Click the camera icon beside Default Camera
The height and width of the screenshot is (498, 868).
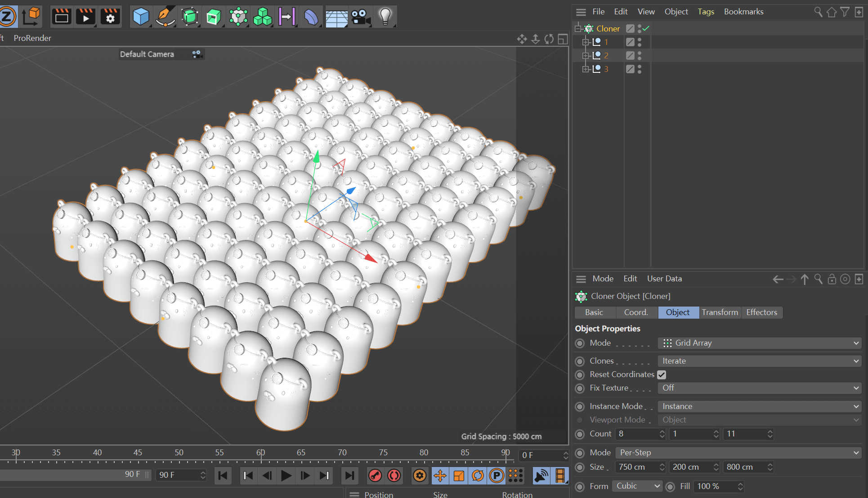click(197, 54)
